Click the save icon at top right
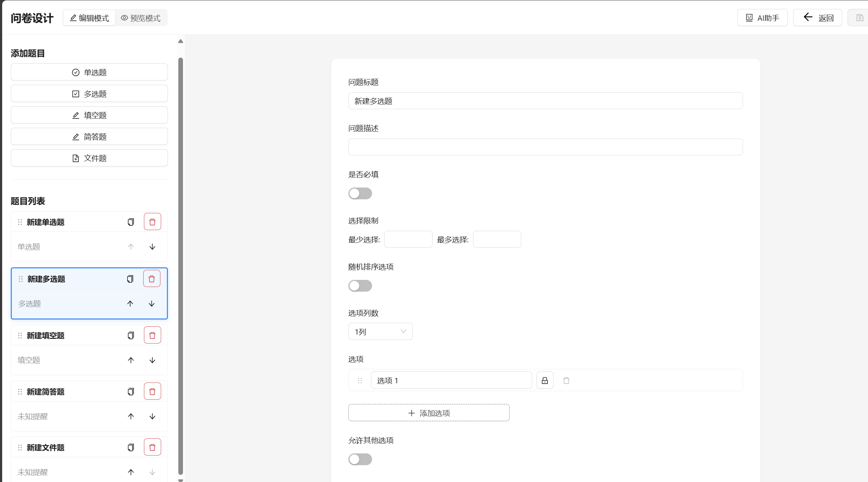Image resolution: width=868 pixels, height=482 pixels. pyautogui.click(x=859, y=18)
